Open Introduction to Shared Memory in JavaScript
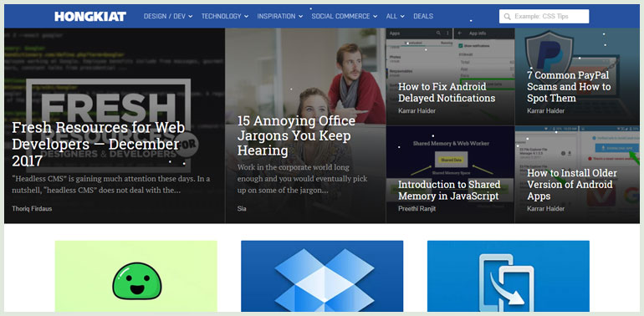The height and width of the screenshot is (316, 644). (x=449, y=190)
